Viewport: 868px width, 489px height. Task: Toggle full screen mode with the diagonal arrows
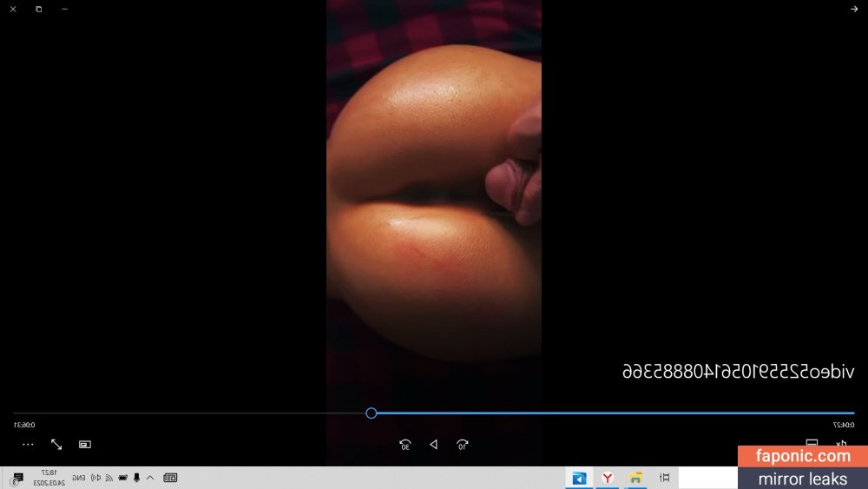click(x=56, y=444)
